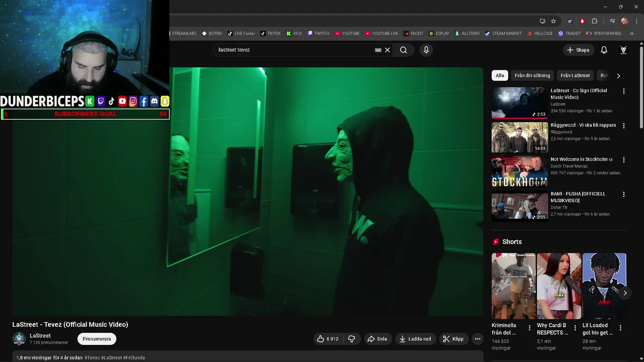Bookmark this page with the star icon
Image resolution: width=644 pixels, height=362 pixels.
(553, 21)
